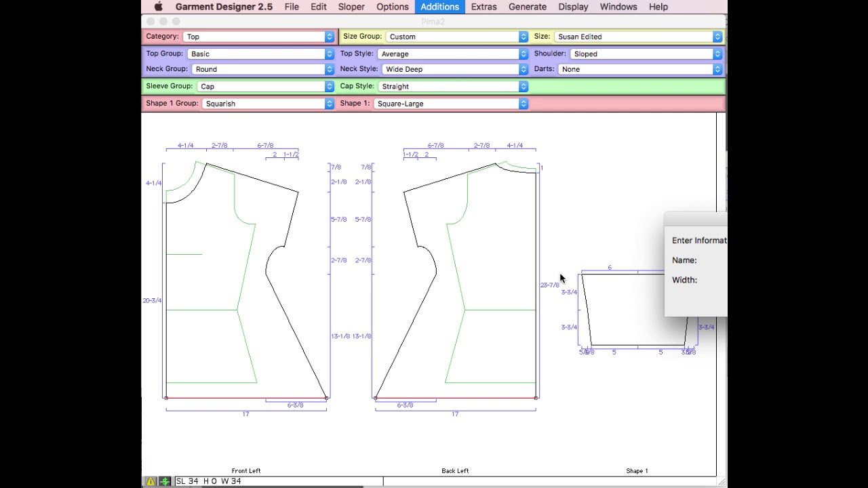Expand the Shoulder dropdown showing Sloped
Screen dimensions: 868x488
(646, 54)
